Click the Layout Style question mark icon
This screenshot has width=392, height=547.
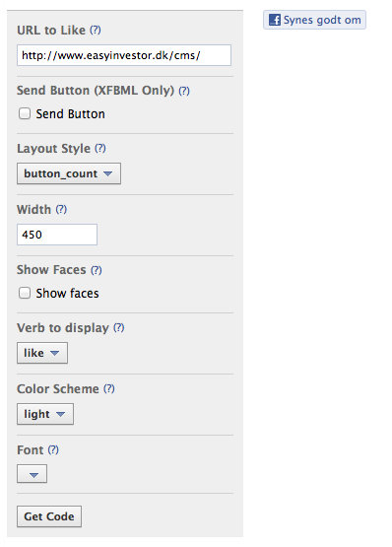pos(100,148)
